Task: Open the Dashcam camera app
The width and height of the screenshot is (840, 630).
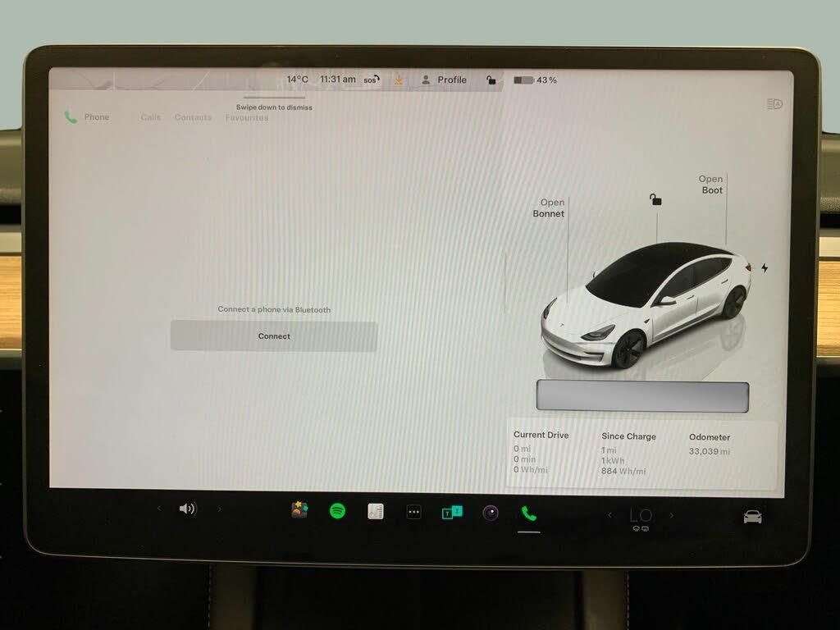Action: click(x=491, y=514)
